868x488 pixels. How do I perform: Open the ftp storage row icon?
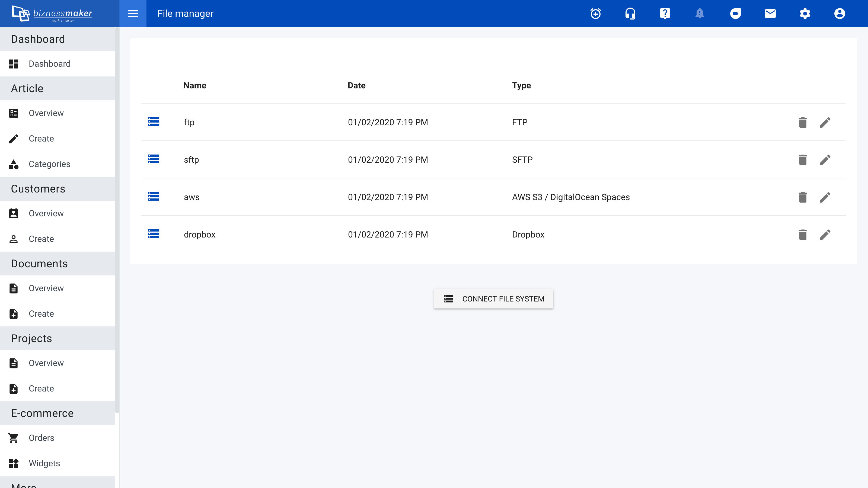coord(153,121)
